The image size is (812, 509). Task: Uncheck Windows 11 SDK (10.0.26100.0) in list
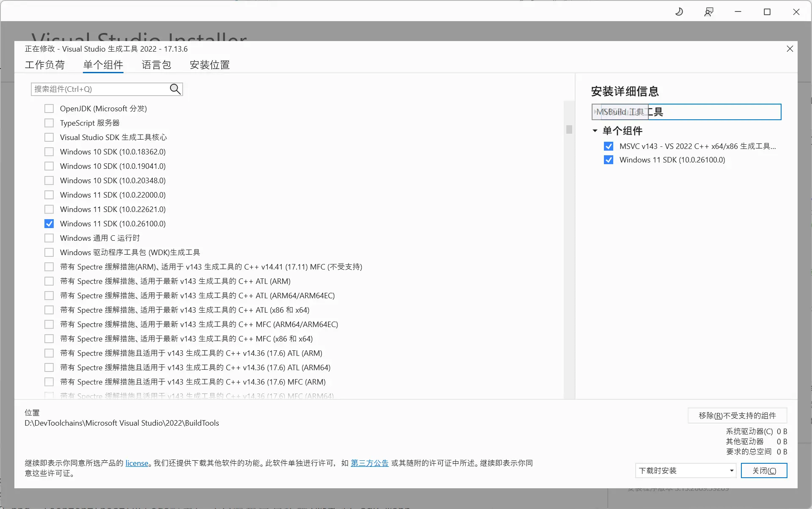(x=49, y=224)
